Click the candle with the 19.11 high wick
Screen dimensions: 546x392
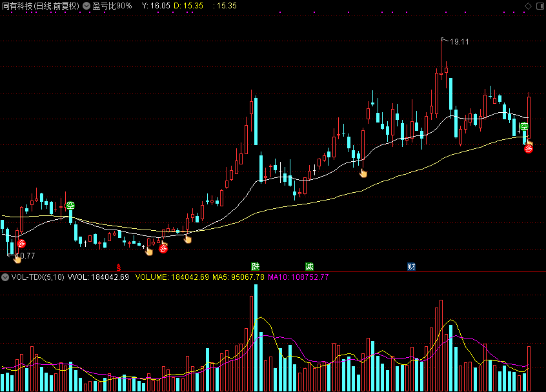(441, 59)
